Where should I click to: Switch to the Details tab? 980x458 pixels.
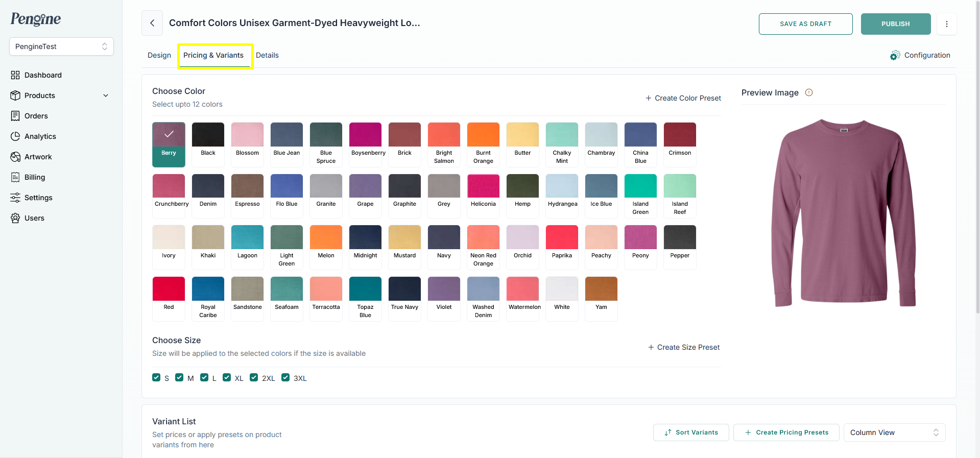point(267,55)
